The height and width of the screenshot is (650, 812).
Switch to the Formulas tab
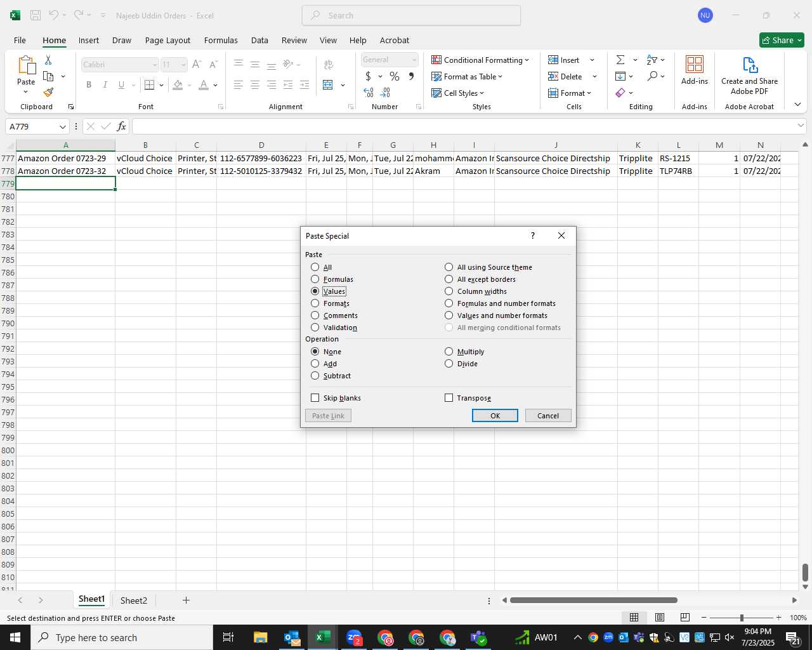point(221,40)
